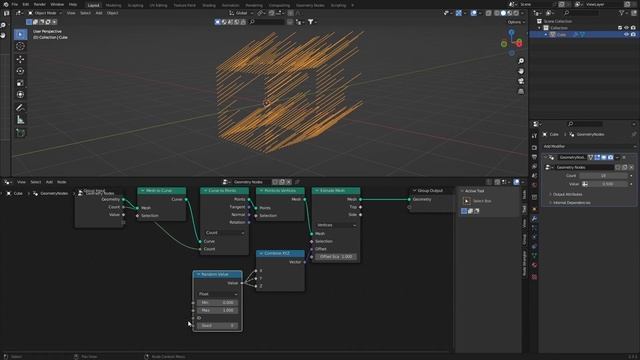
Task: Switch to the Modeling workspace tab
Action: click(113, 5)
